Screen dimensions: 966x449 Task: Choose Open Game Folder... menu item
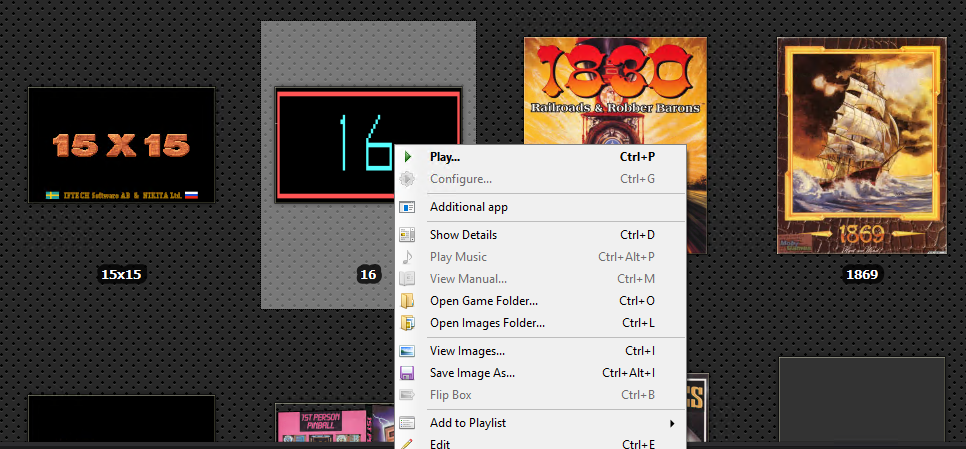coord(540,301)
